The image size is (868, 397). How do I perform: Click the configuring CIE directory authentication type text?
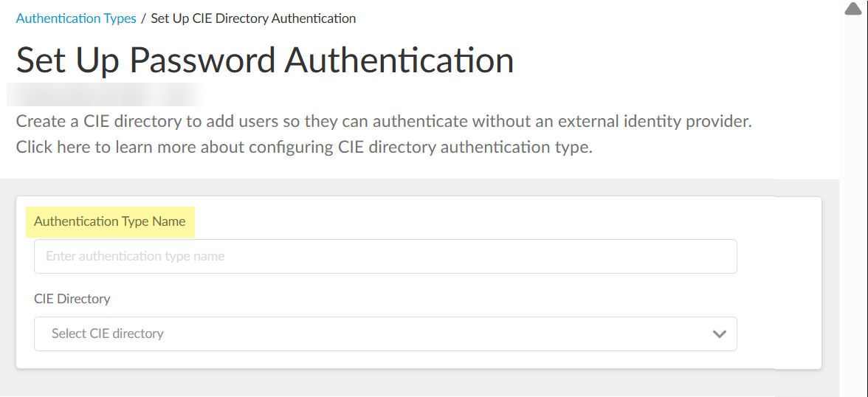[419, 147]
